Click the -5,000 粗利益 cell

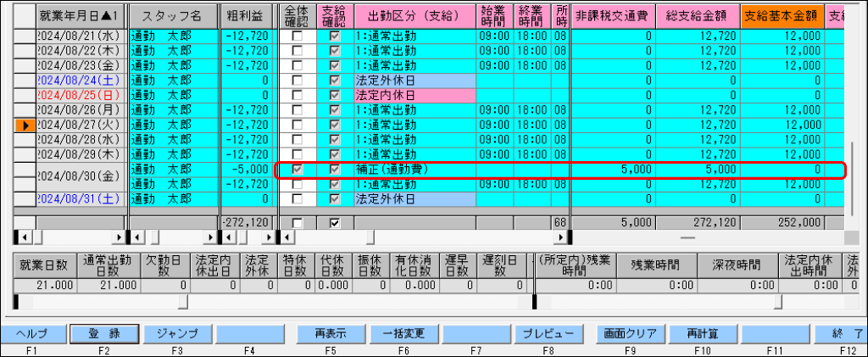point(247,170)
